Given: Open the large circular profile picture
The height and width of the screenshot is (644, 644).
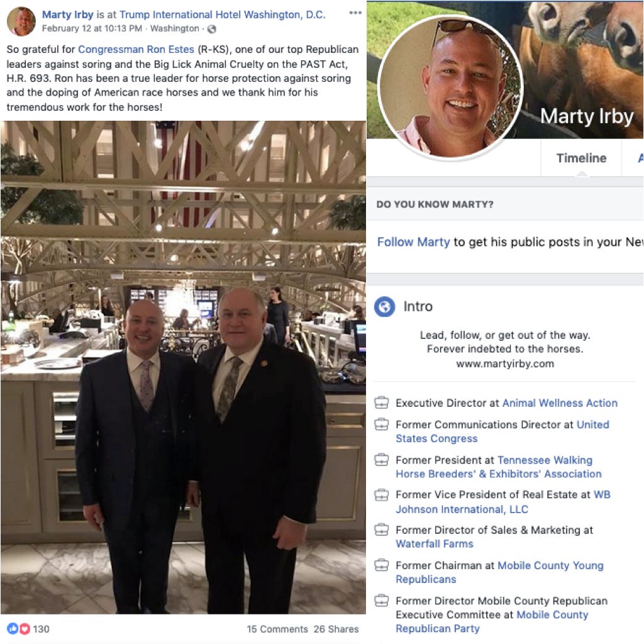Looking at the screenshot, I should [450, 87].
